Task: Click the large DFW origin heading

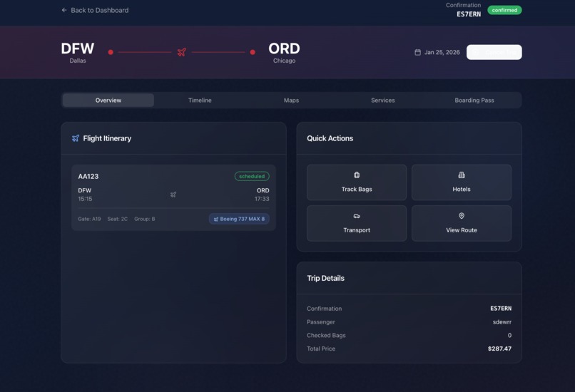Action: coord(77,48)
